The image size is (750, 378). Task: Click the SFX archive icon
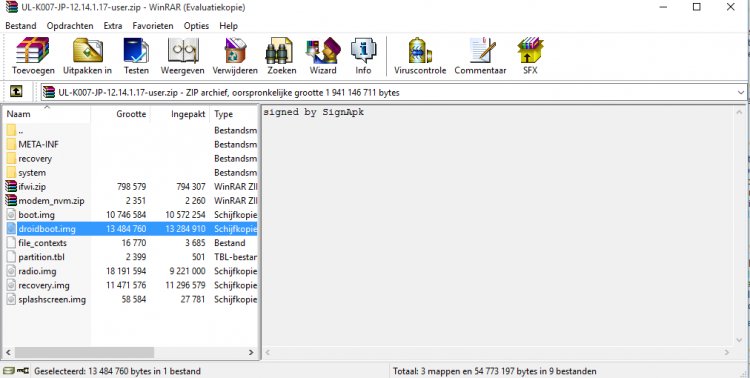(x=530, y=56)
